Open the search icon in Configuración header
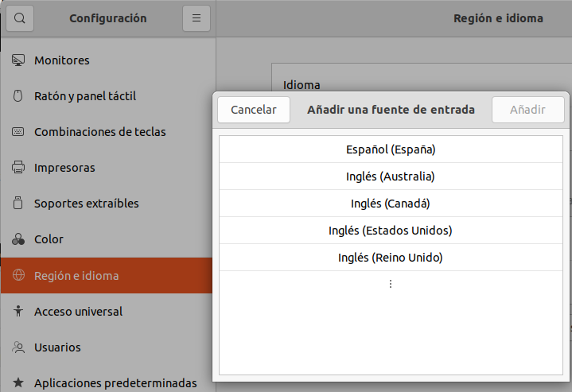The image size is (572, 392). click(20, 17)
